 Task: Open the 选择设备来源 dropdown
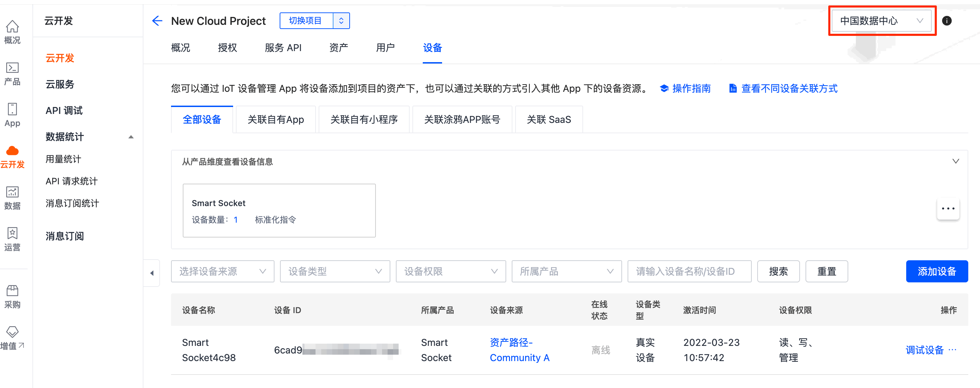222,271
